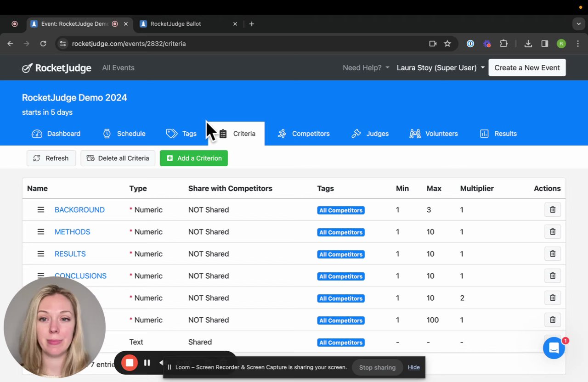Viewport: 588px width, 382px height.
Task: Grab the drag handle of the BACKGROUND row
Action: [x=41, y=210]
